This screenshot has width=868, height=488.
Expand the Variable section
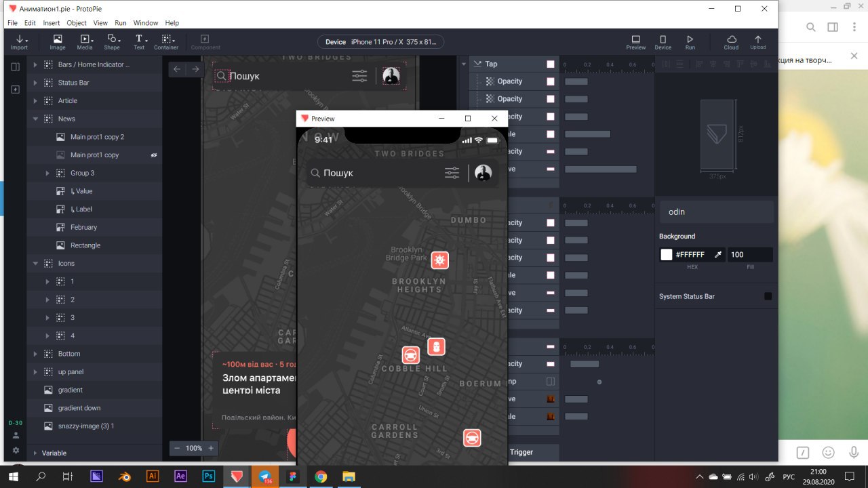[35, 453]
